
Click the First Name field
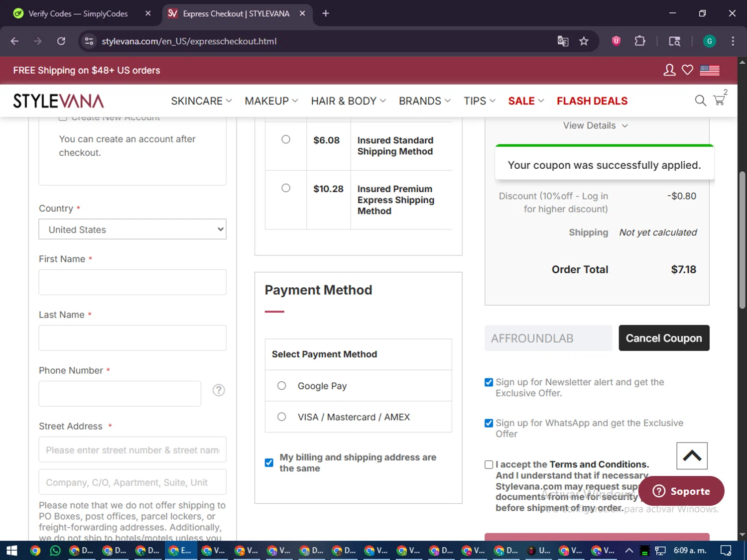pyautogui.click(x=132, y=282)
